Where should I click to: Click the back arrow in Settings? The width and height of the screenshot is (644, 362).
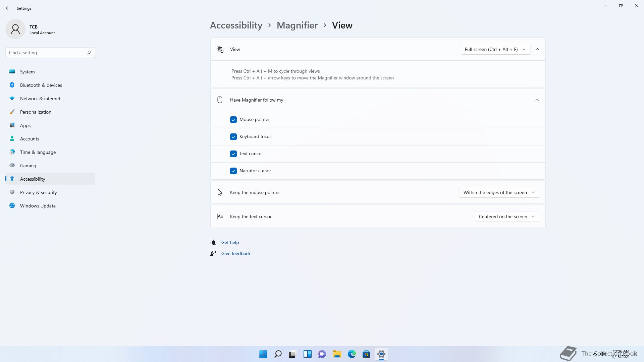(x=8, y=8)
